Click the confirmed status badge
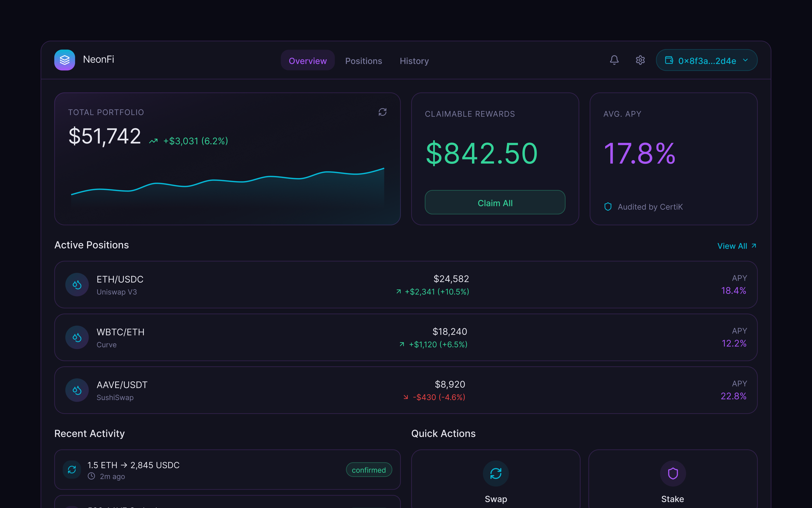This screenshot has width=812, height=508. 369,470
